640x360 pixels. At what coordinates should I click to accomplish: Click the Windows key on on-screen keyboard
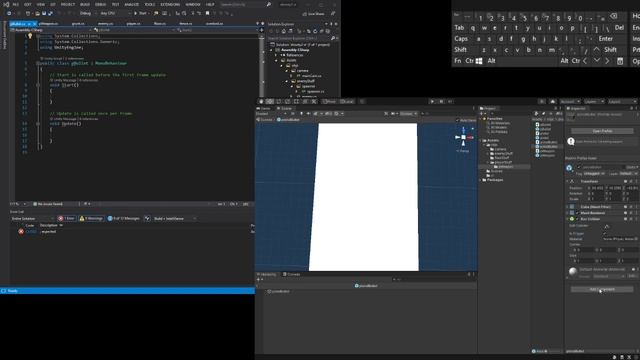point(479,61)
